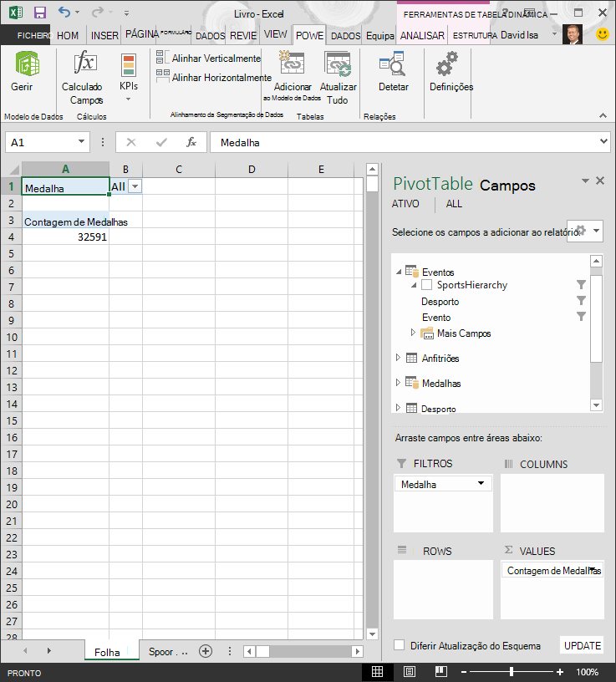Click the Undo arrow icon
This screenshot has height=682, width=616.
coord(64,13)
